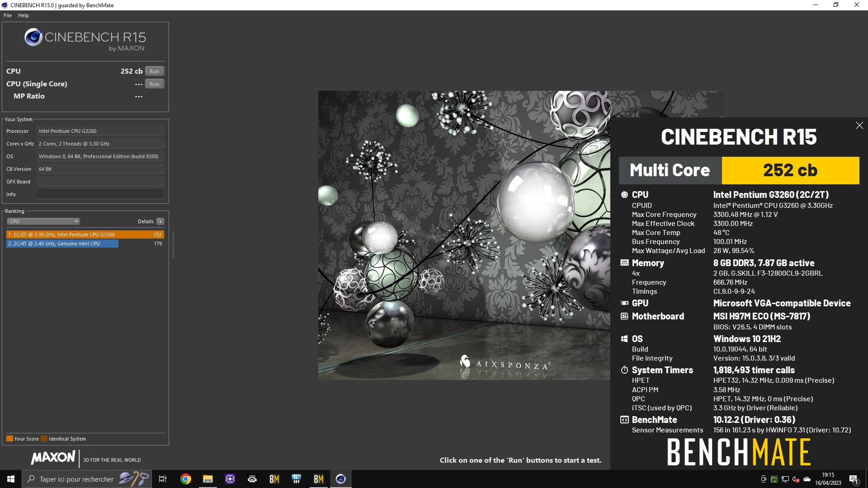Click the Cores x GHz field

(100, 144)
